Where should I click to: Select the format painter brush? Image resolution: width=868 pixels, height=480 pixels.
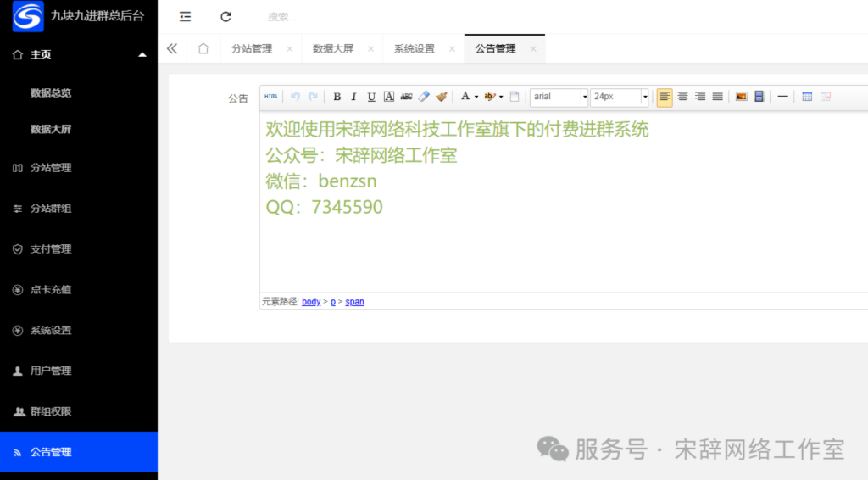point(441,97)
